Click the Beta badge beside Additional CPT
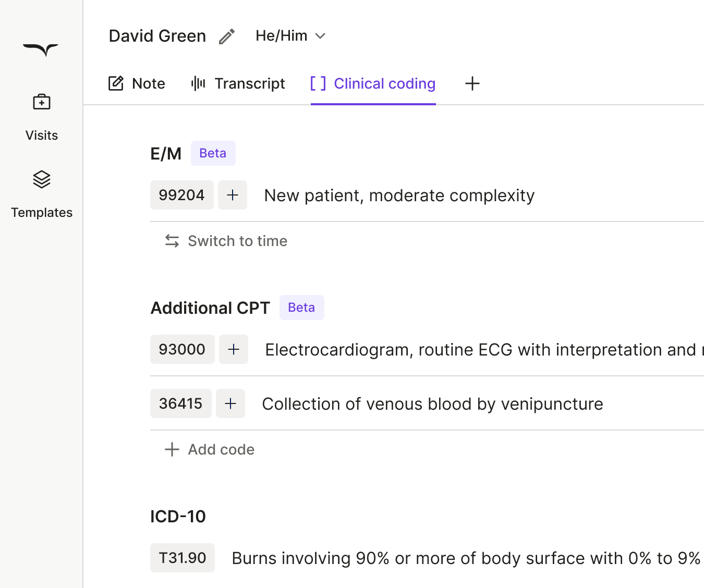 pyautogui.click(x=301, y=308)
